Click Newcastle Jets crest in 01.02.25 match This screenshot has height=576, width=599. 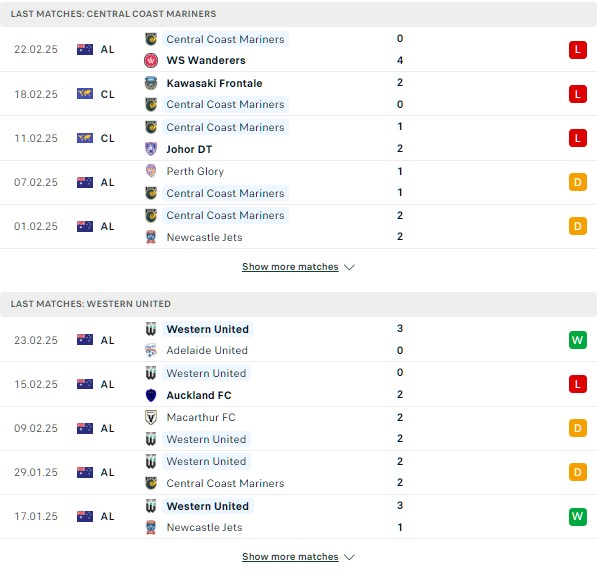click(151, 237)
